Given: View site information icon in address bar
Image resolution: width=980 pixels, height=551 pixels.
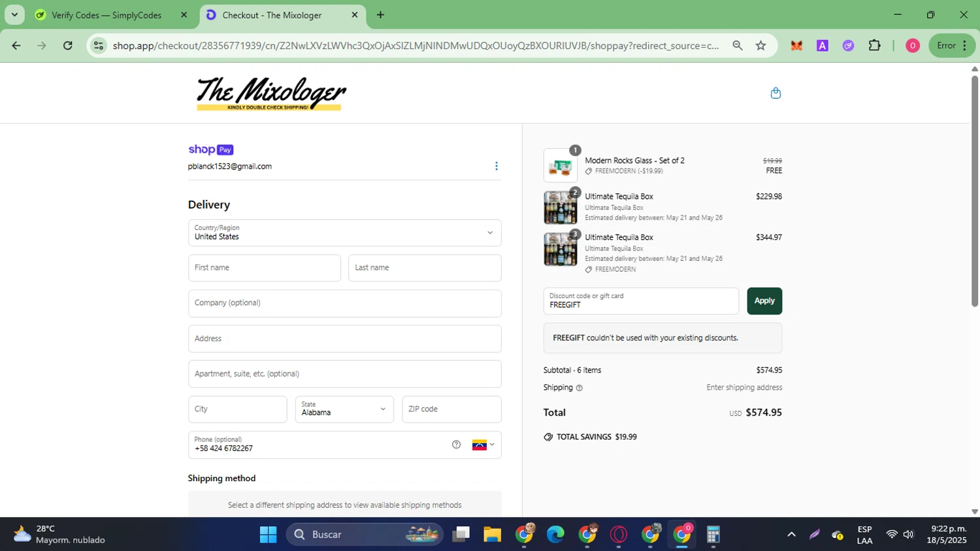Looking at the screenshot, I should [x=99, y=46].
